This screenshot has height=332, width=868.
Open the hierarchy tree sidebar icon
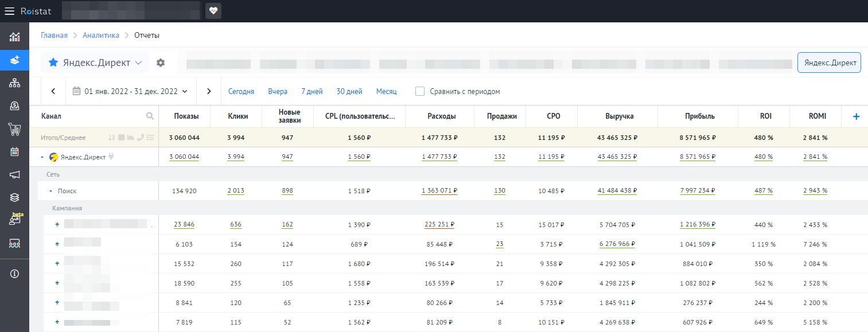tap(15, 83)
